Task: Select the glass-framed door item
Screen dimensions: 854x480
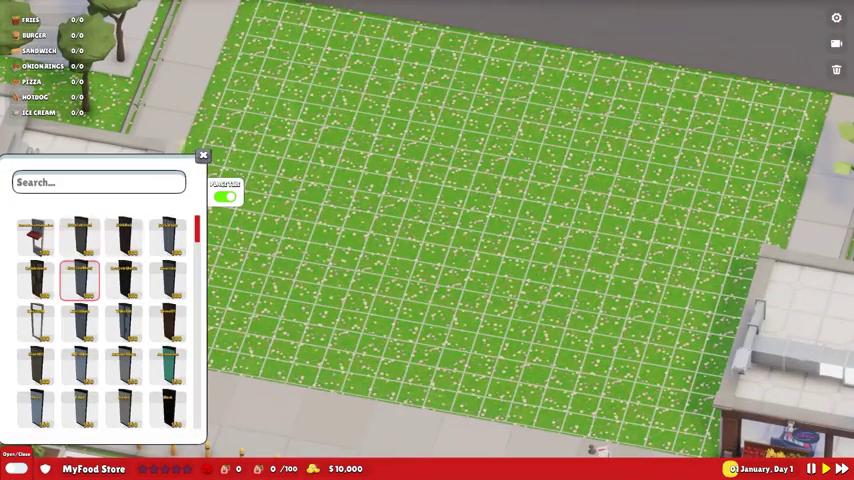Action: click(36, 323)
